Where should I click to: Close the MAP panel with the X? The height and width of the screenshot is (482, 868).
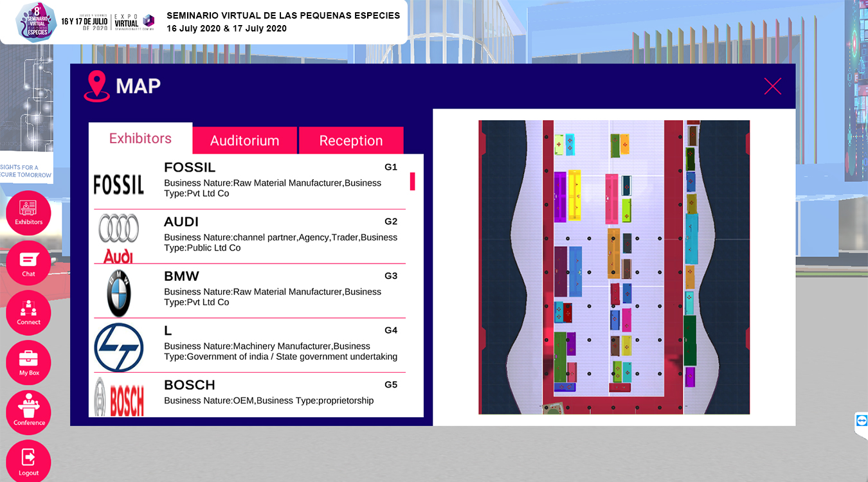[x=772, y=86]
